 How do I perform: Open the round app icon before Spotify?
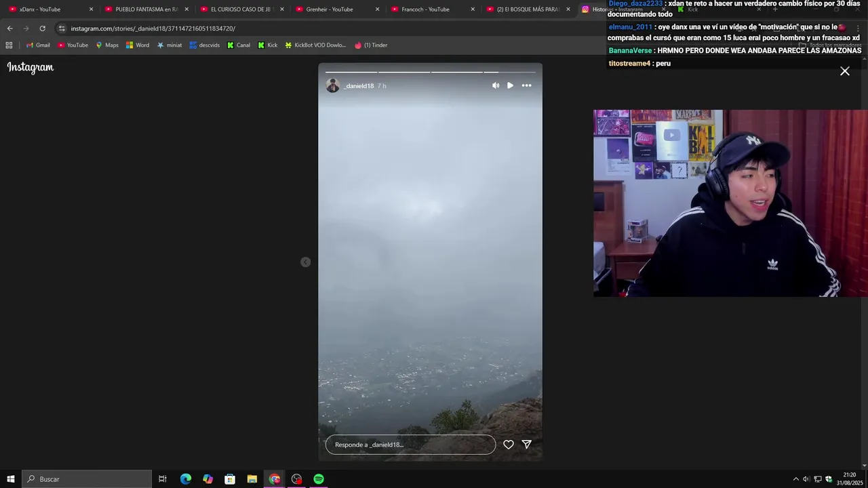296,479
